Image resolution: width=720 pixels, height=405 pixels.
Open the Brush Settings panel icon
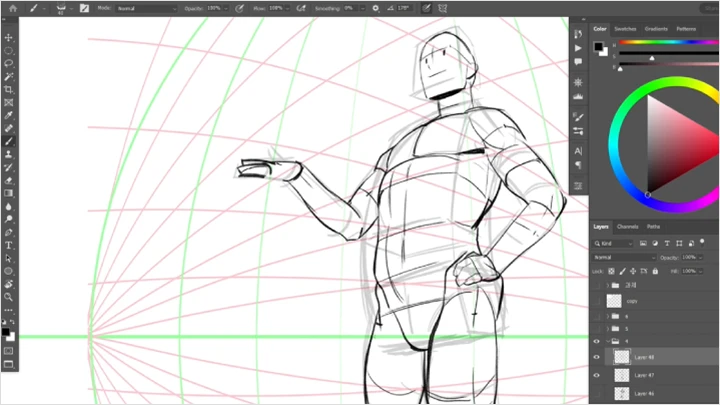tap(578, 117)
